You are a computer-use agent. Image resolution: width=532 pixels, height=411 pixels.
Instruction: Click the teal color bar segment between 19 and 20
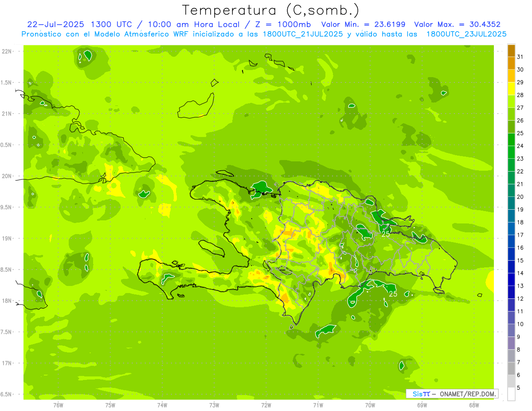click(511, 203)
